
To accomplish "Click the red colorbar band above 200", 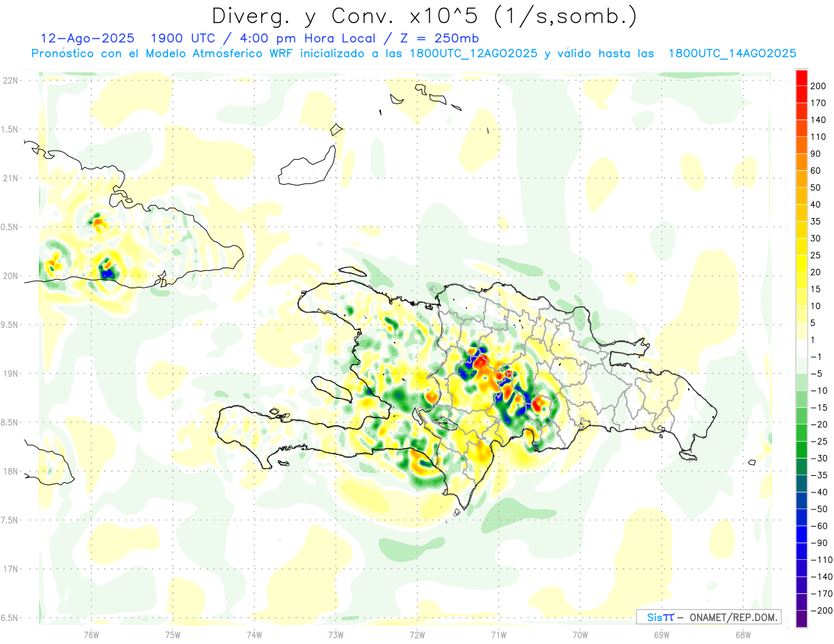I will point(801,78).
